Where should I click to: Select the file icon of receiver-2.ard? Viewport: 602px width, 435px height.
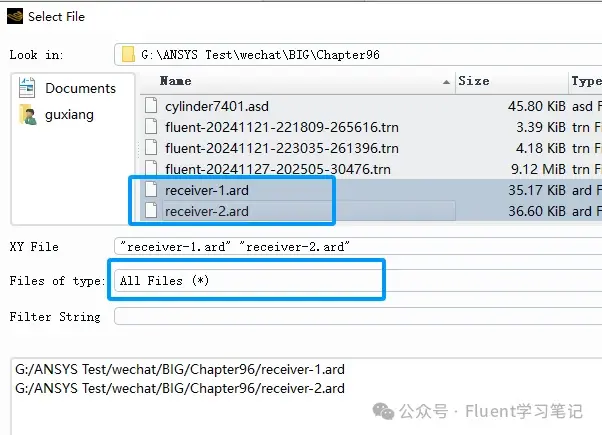(x=151, y=210)
